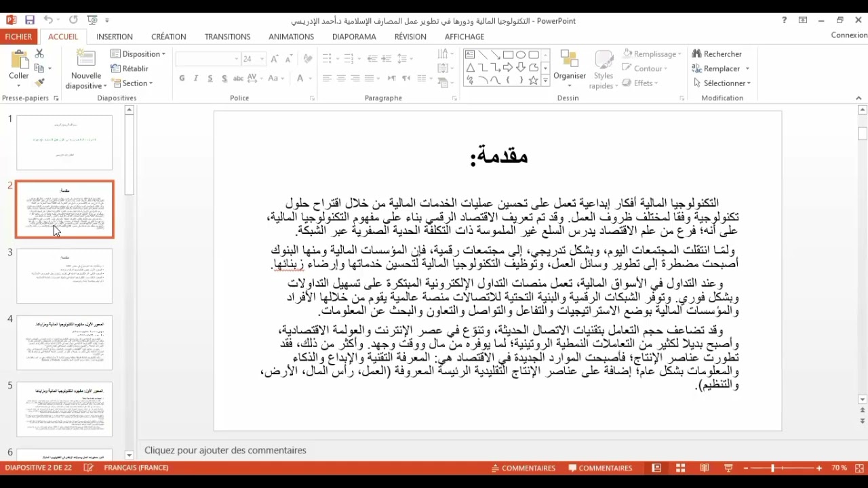868x488 pixels.
Task: Switch to the DIAPORAMA tab
Action: click(354, 37)
